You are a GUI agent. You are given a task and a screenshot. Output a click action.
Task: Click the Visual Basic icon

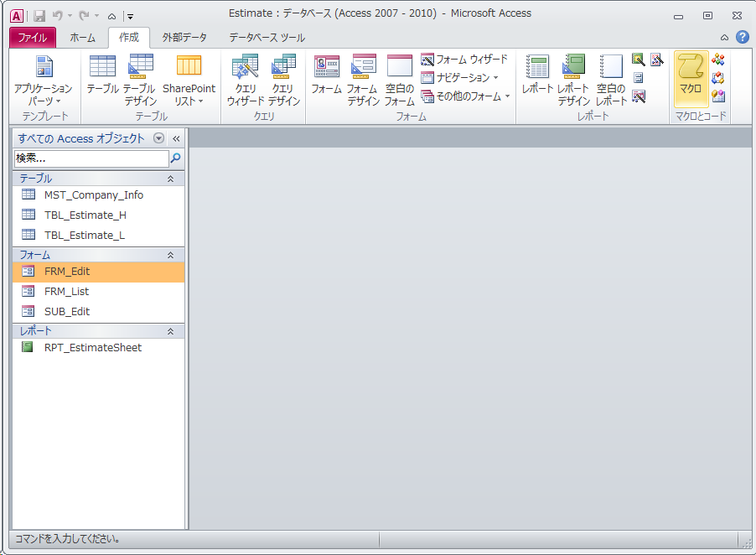pyautogui.click(x=718, y=96)
